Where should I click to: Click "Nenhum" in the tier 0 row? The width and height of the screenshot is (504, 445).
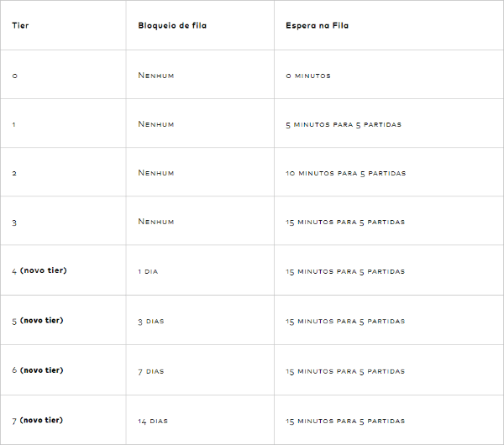pyautogui.click(x=156, y=76)
